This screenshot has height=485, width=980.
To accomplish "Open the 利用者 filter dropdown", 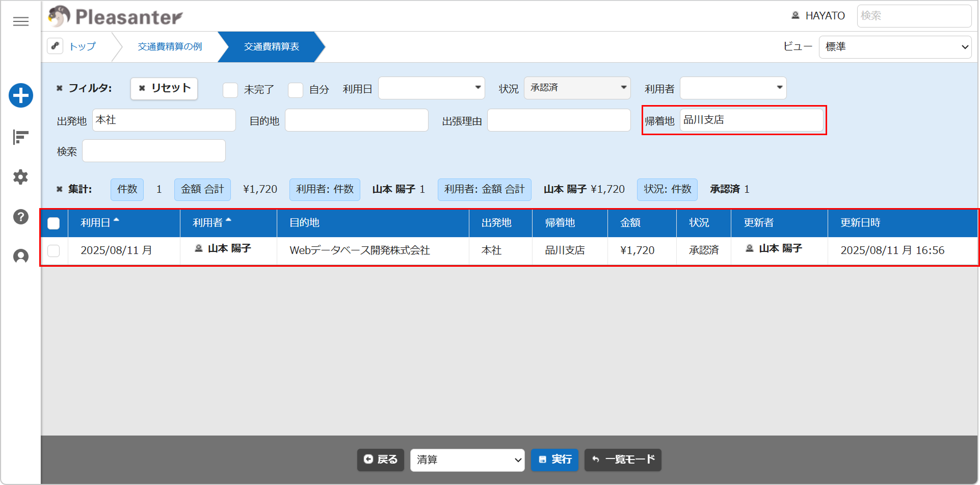I will (x=733, y=88).
